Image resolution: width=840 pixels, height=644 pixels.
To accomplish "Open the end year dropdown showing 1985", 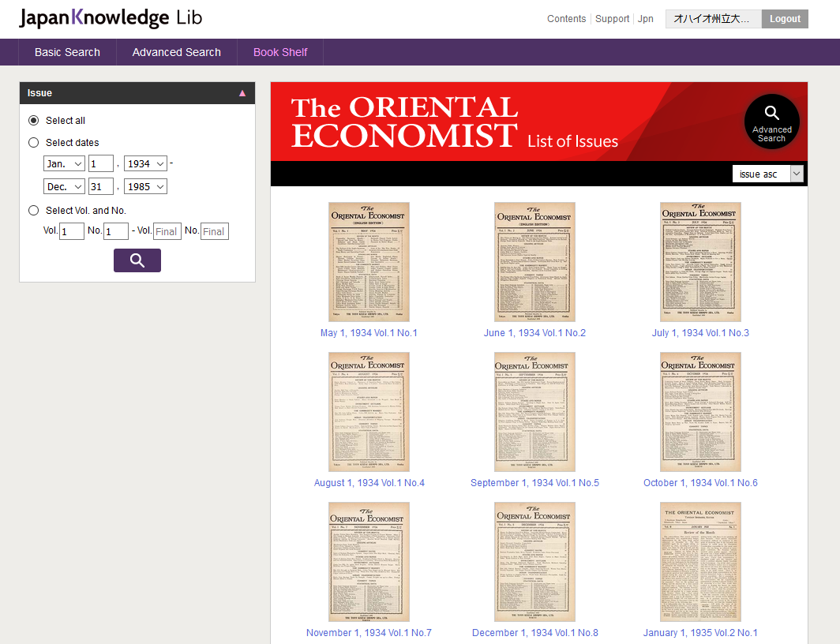I will [x=145, y=186].
